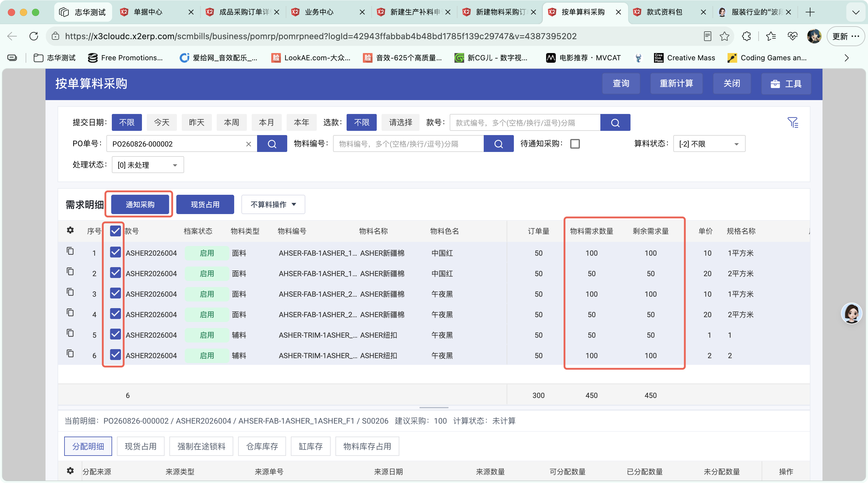Toggle the select-all checkbox in table header
The height and width of the screenshot is (483, 868).
click(115, 231)
